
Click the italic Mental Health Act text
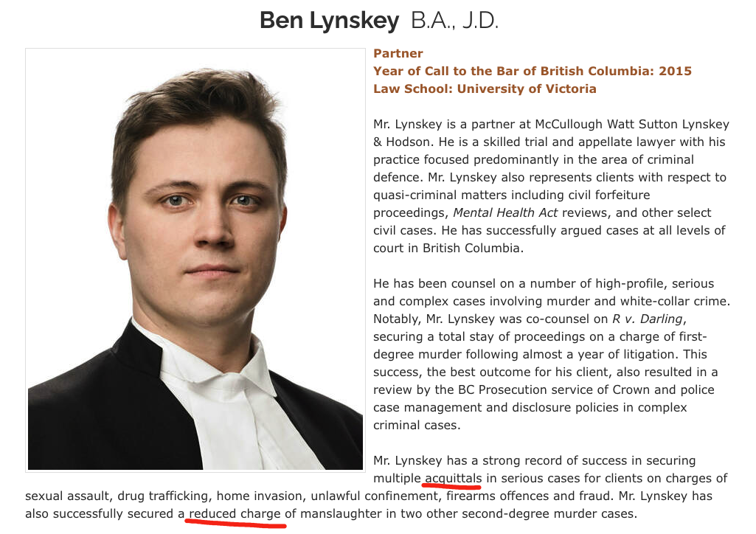click(504, 213)
